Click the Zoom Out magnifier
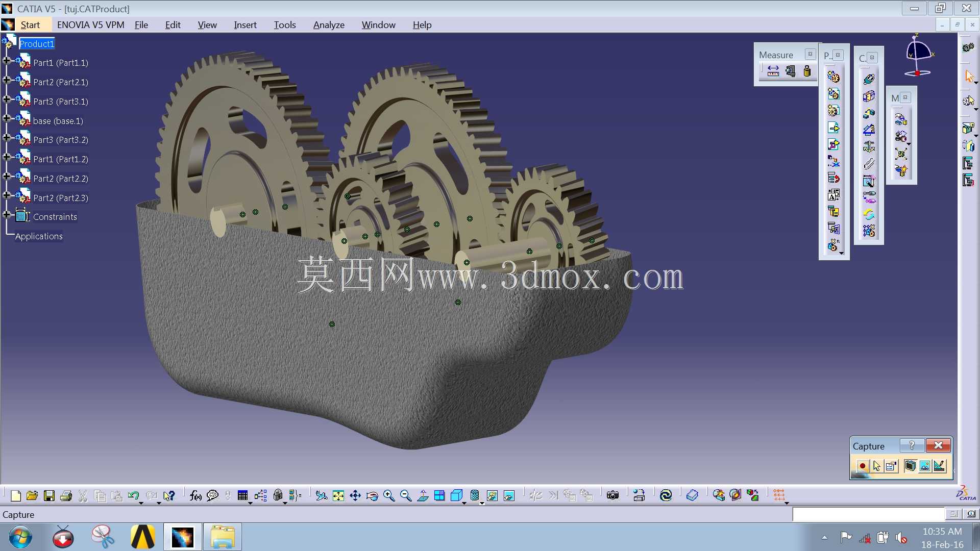980x551 pixels. point(406,495)
